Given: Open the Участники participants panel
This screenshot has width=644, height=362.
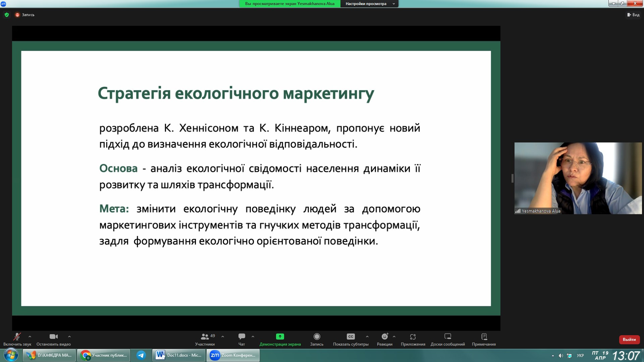Looking at the screenshot, I should tap(205, 339).
